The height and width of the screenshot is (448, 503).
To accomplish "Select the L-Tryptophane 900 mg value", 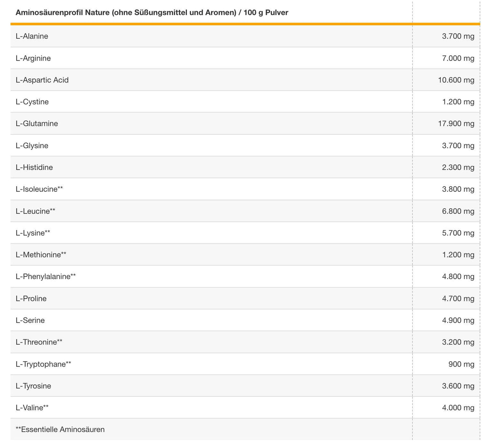I will point(461,364).
